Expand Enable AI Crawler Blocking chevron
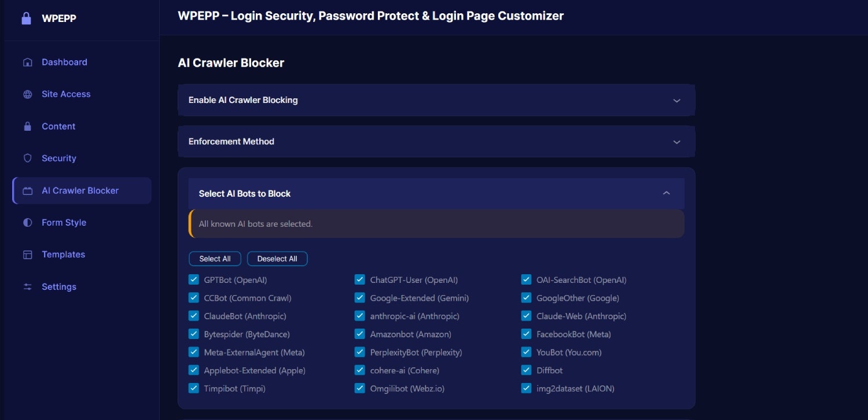Screen dimensions: 868x420 [x=676, y=101]
